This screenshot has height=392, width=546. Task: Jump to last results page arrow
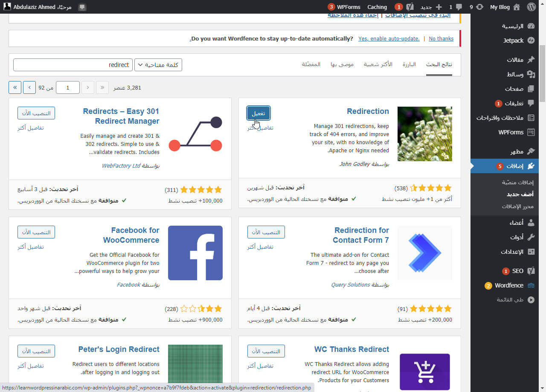15,87
